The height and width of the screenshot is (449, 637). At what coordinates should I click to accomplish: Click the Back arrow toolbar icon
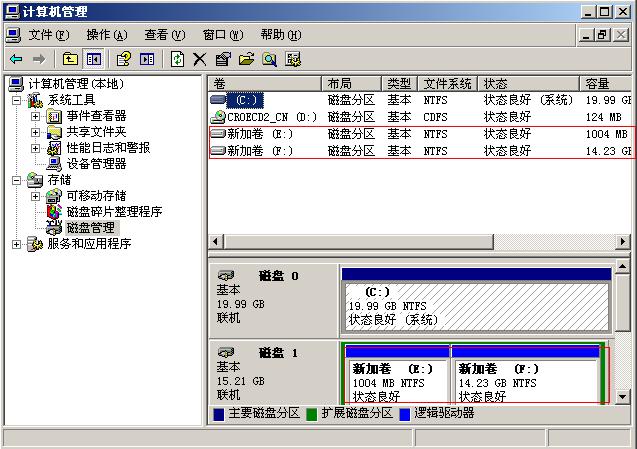pyautogui.click(x=16, y=59)
